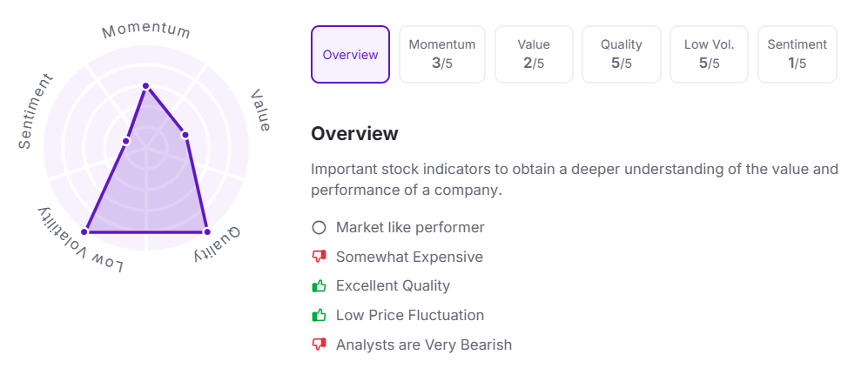Image resolution: width=868 pixels, height=375 pixels.
Task: Select the Low Vol. 5/5 tab
Action: coord(709,55)
